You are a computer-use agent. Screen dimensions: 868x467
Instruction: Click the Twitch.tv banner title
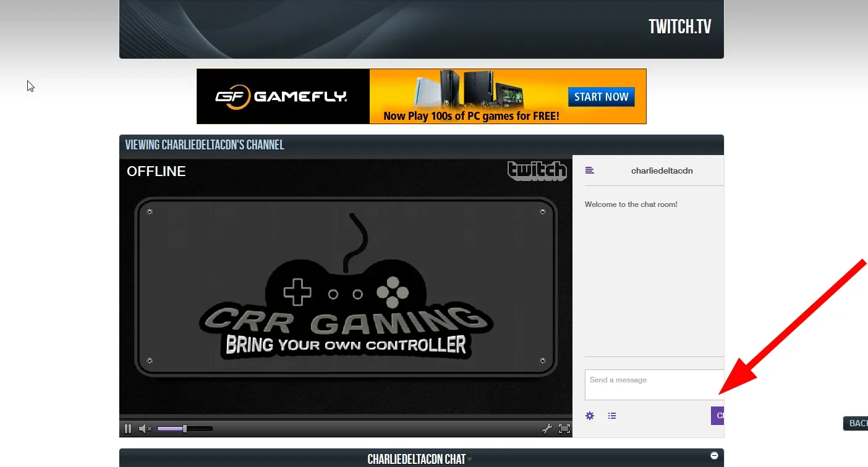click(679, 27)
